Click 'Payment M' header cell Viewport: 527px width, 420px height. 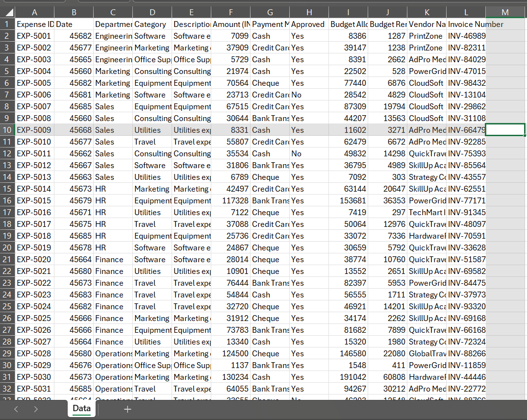[270, 24]
